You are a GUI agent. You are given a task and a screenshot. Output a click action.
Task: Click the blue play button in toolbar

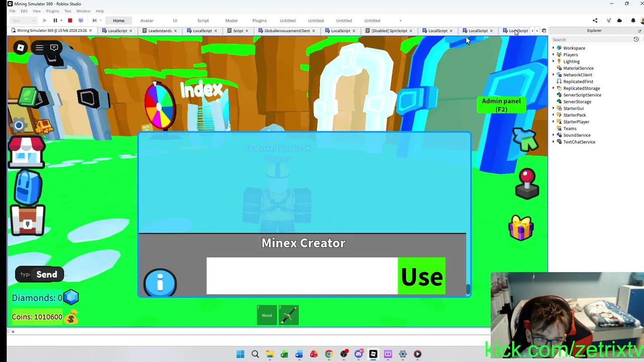point(44,21)
